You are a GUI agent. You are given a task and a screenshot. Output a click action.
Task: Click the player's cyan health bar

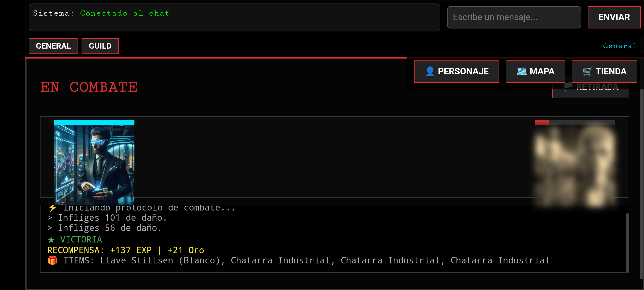[x=94, y=123]
